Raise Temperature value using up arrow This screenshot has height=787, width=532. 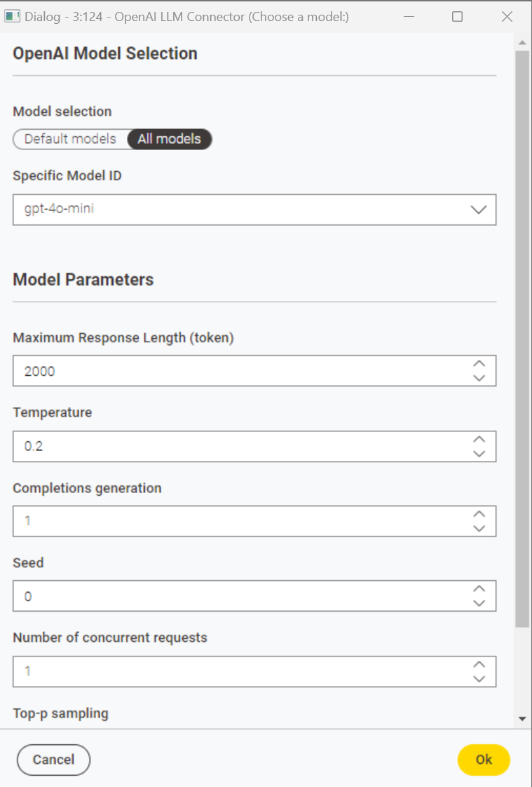click(479, 439)
